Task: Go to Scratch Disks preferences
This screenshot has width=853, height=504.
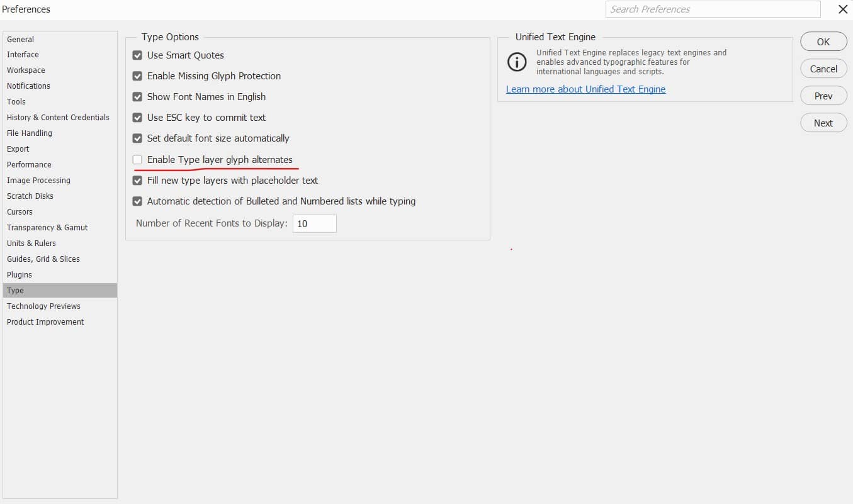Action: click(x=30, y=196)
